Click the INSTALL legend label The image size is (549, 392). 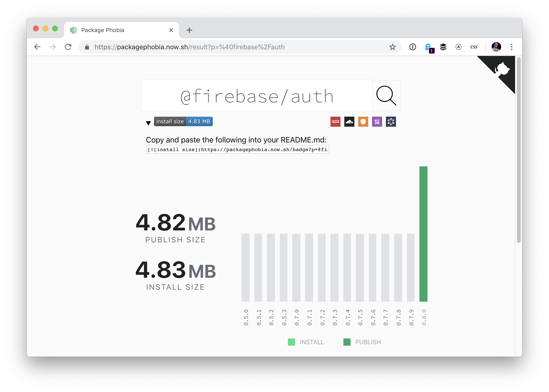(x=312, y=342)
